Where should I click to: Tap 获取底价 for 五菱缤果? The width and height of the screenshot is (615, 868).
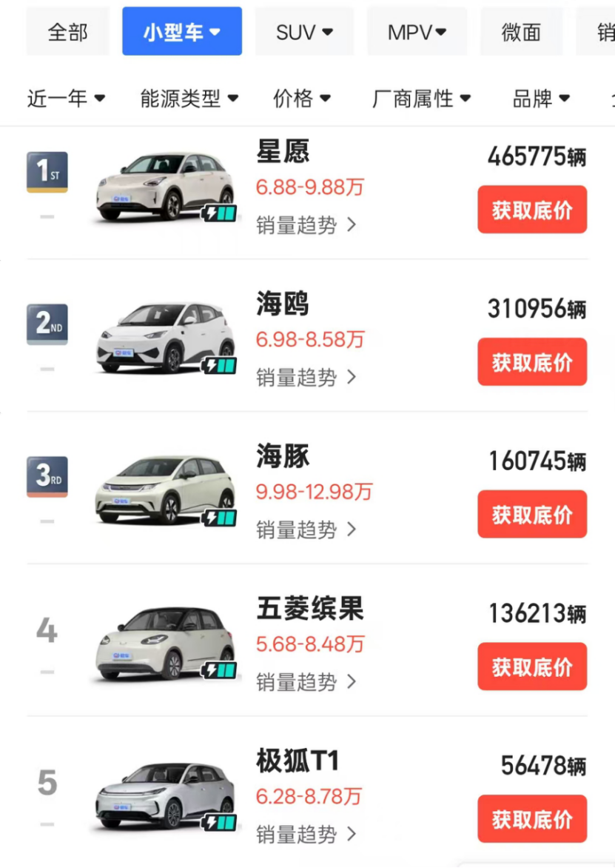532,667
